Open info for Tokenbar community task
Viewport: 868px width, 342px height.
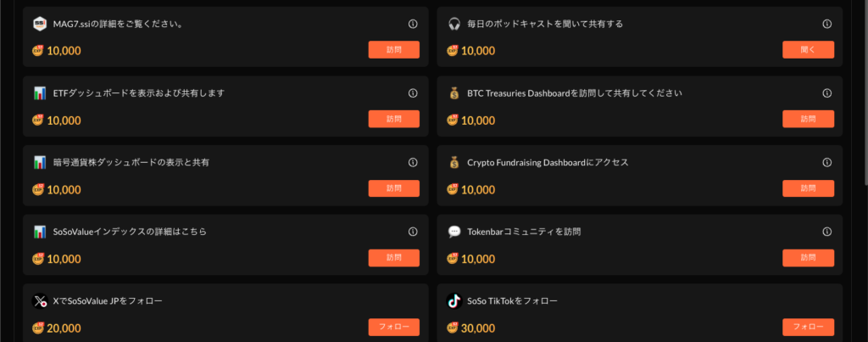coord(826,231)
